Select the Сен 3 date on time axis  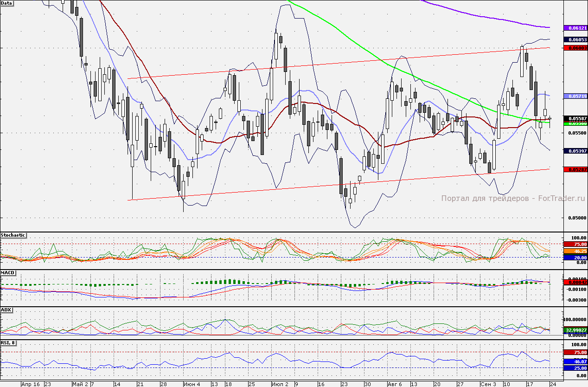[488, 384]
